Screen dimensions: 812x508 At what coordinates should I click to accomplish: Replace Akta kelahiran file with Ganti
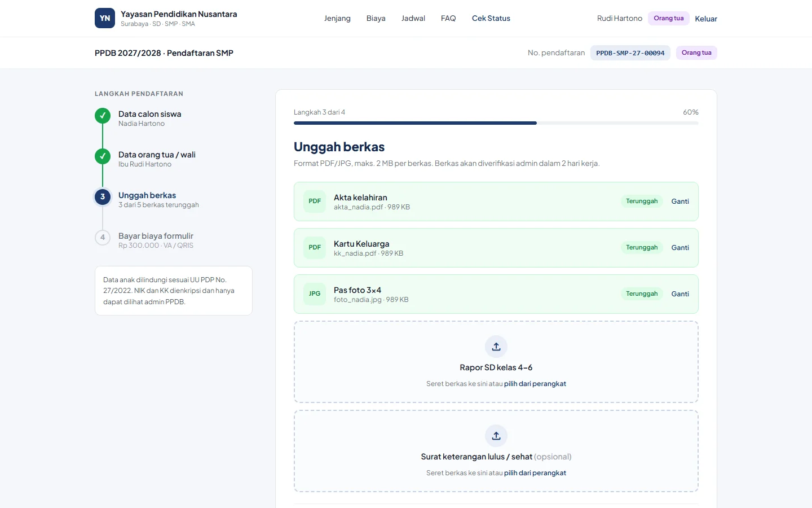coord(680,202)
